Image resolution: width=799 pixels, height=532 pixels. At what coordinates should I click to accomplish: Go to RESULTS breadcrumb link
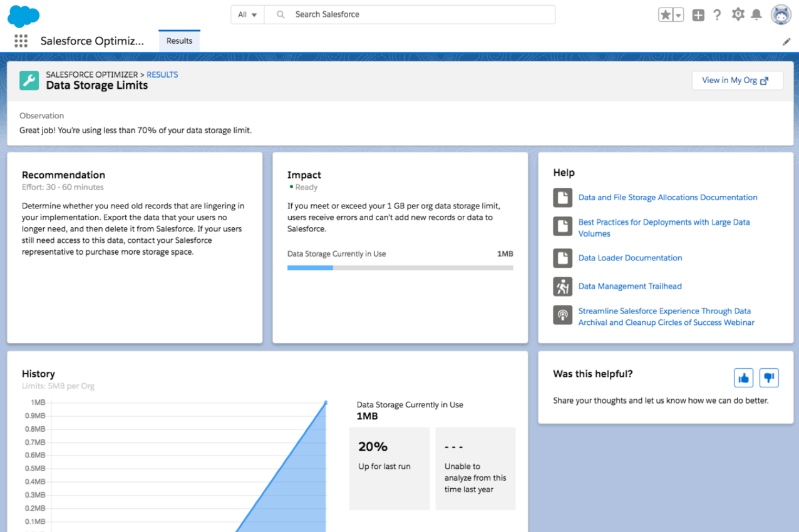tap(162, 74)
